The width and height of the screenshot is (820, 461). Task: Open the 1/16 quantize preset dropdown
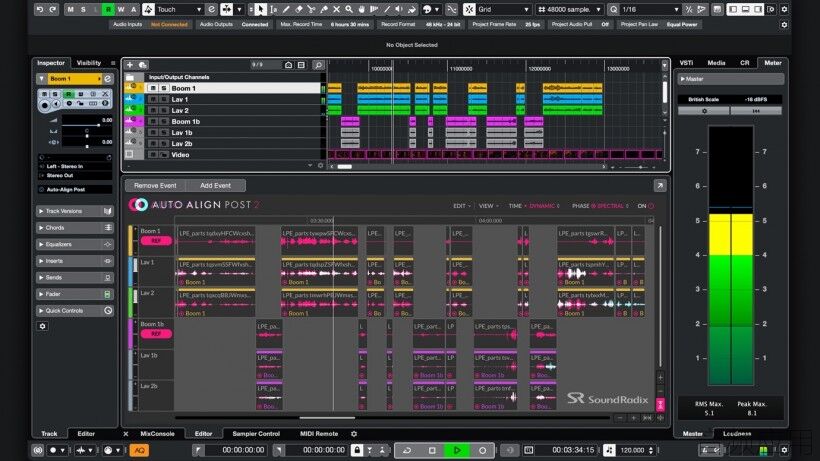[x=650, y=9]
